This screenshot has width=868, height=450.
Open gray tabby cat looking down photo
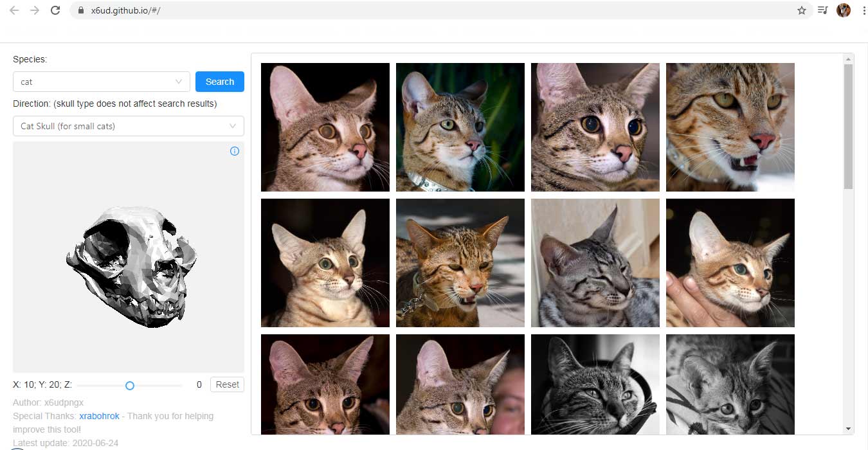pos(595,263)
